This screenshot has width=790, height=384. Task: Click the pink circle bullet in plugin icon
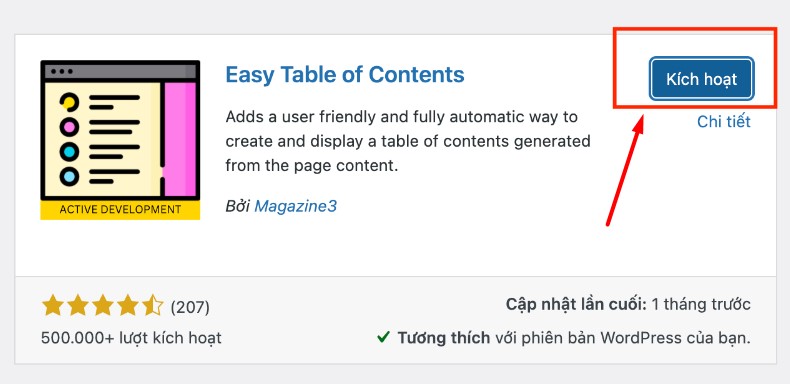pyautogui.click(x=69, y=126)
